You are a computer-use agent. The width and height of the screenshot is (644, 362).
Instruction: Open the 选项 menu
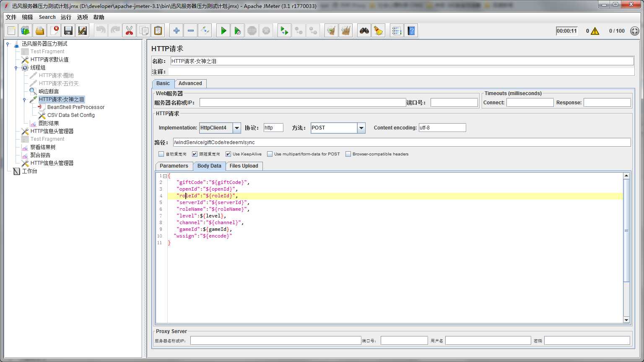click(x=82, y=17)
